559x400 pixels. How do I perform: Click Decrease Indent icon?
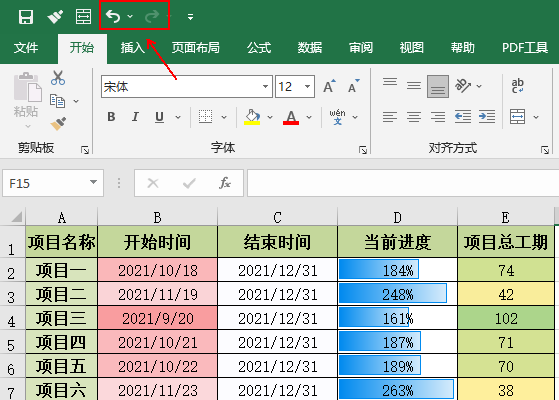(x=463, y=117)
